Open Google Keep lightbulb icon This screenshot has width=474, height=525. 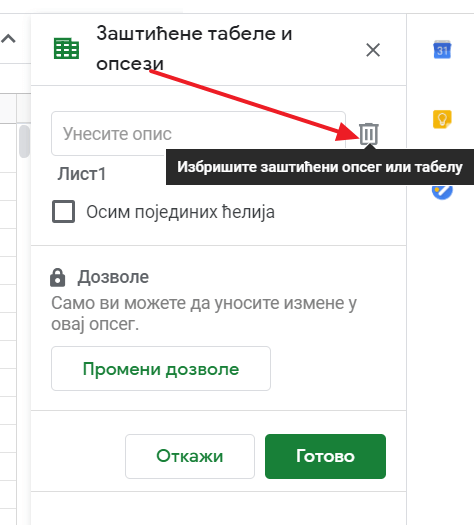442,119
